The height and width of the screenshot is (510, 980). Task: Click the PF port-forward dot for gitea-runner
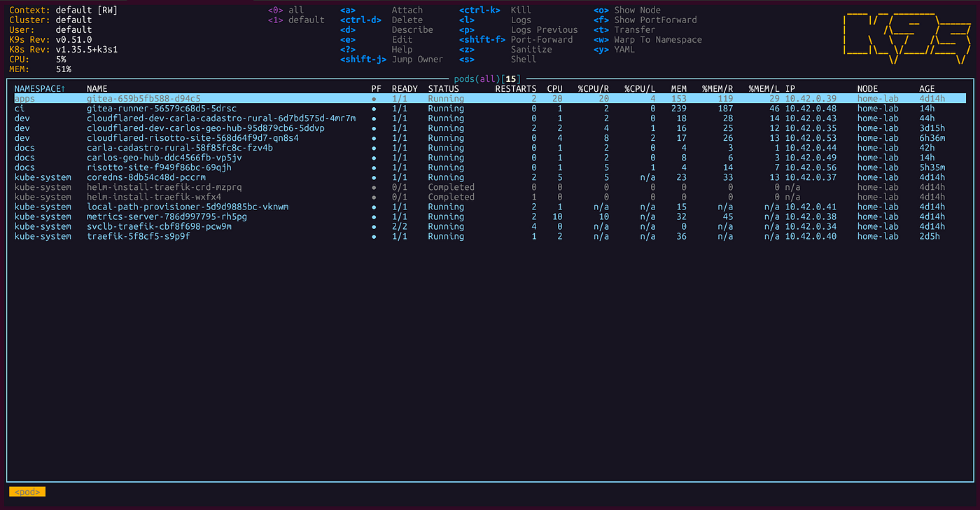(374, 109)
